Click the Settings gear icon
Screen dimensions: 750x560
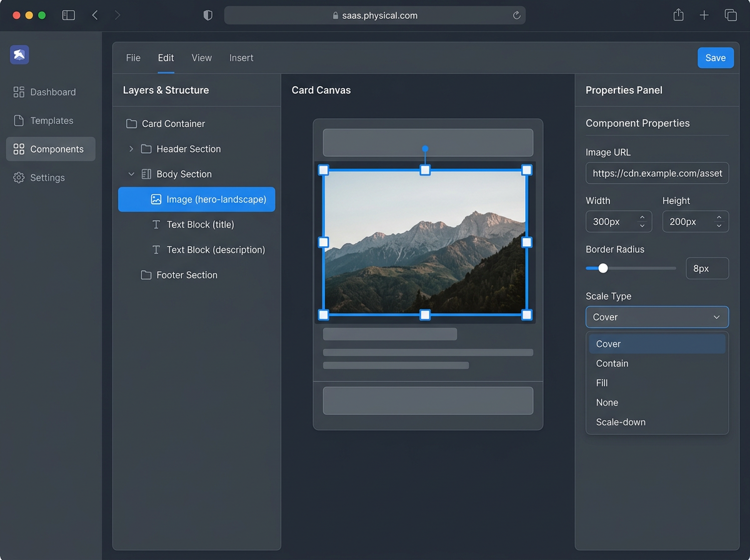pos(19,177)
